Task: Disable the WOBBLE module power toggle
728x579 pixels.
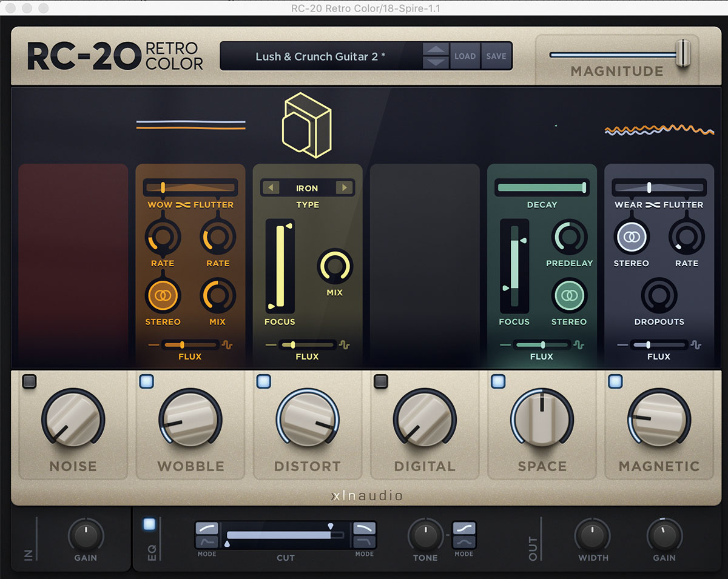Action: [x=146, y=381]
